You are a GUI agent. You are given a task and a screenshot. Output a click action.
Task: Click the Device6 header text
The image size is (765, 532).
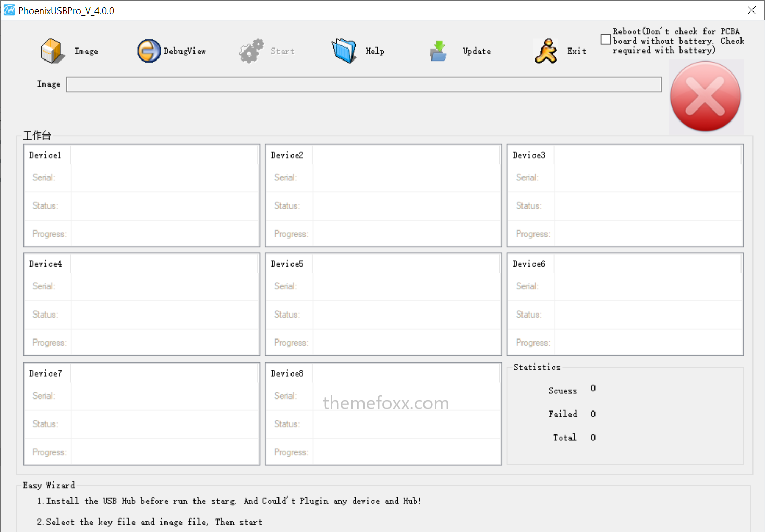click(x=529, y=264)
